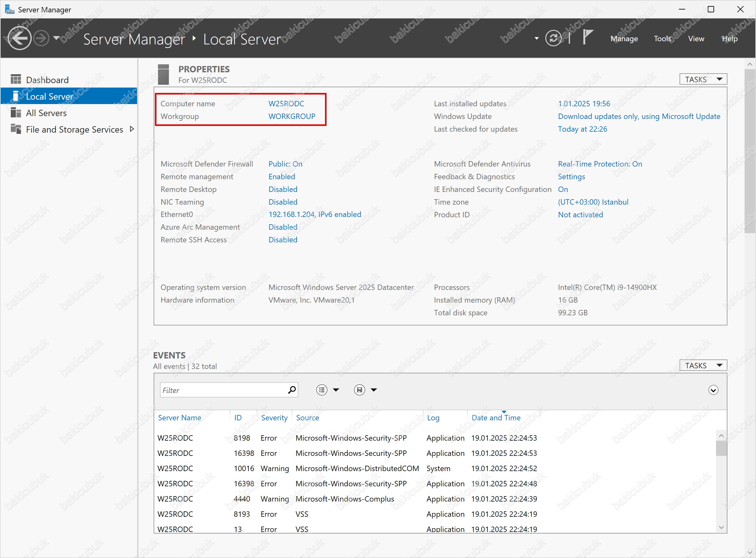Click the search magnifier in Filter box

click(x=292, y=390)
